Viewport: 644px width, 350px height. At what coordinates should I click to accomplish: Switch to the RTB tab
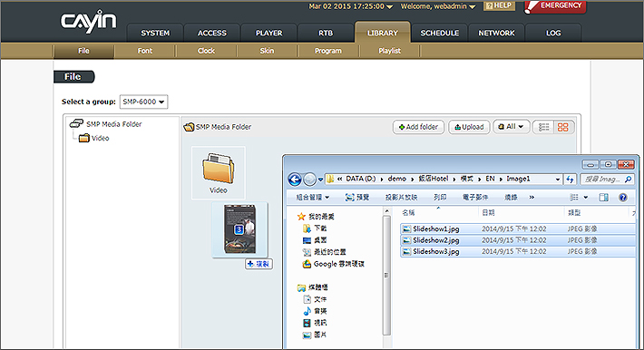(x=326, y=33)
